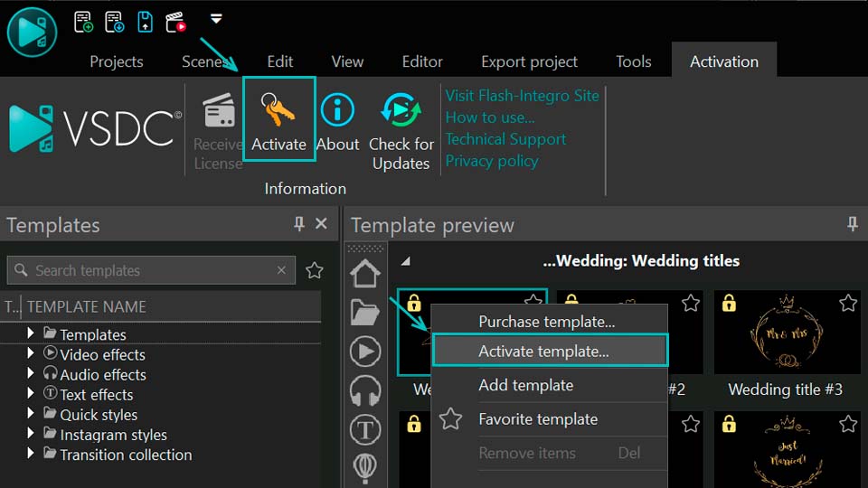This screenshot has width=868, height=488.
Task: Favorite the Wedding title #3 star
Action: coord(847,303)
